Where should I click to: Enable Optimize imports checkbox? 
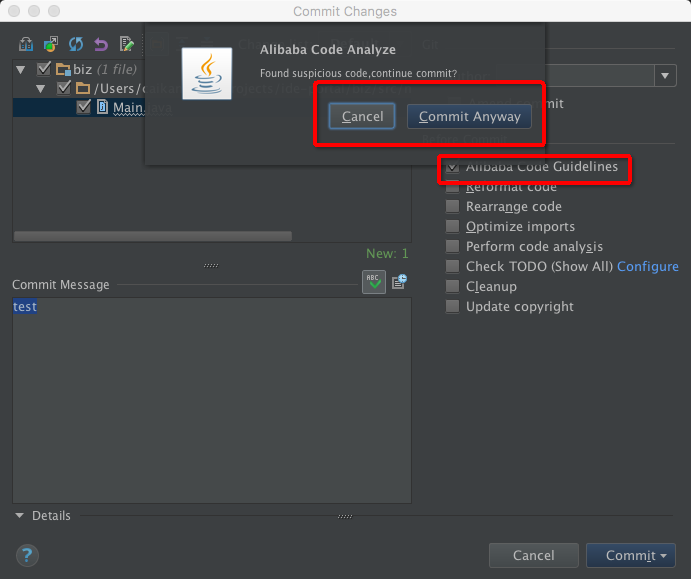[x=453, y=227]
